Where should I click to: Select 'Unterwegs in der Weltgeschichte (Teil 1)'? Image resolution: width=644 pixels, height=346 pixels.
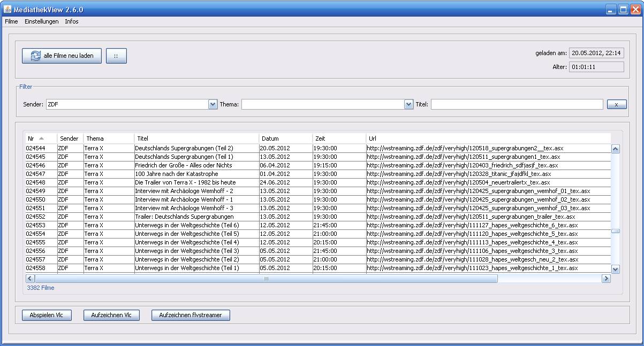(318, 268)
